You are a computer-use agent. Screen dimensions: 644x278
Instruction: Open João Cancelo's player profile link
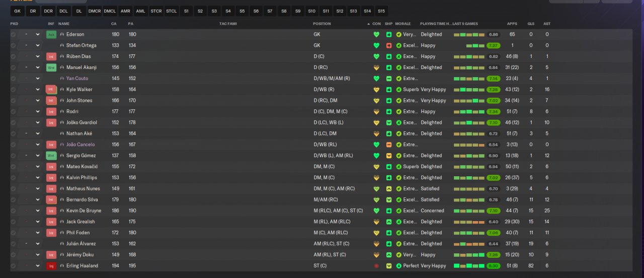point(80,145)
